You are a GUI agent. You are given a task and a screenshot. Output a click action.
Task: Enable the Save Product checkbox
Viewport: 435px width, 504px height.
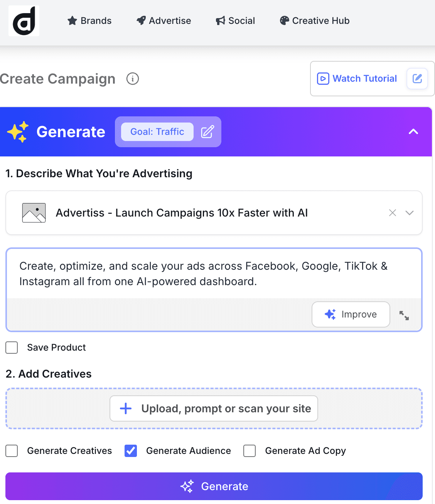click(12, 348)
